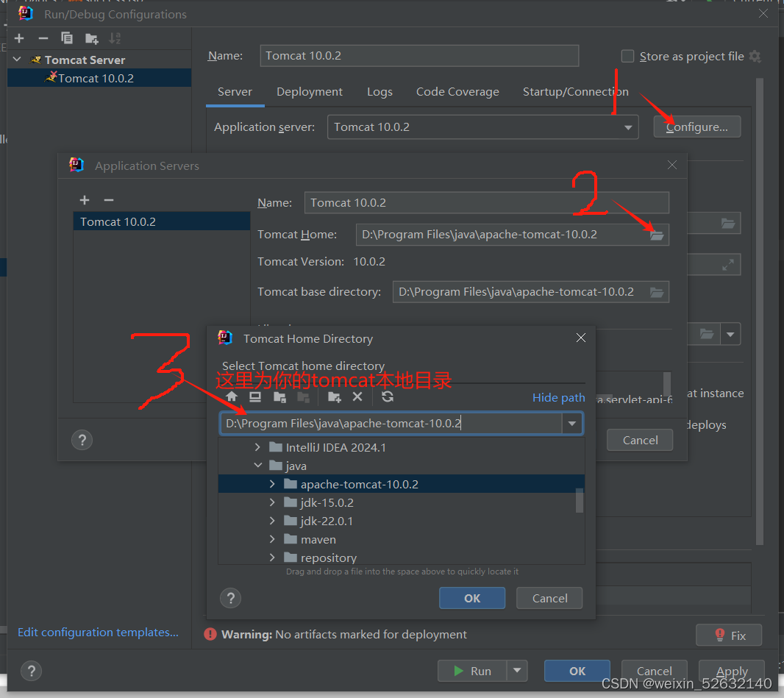Expand jdk-22.0.1 folder
Image resolution: width=784 pixels, height=698 pixels.
coord(272,521)
